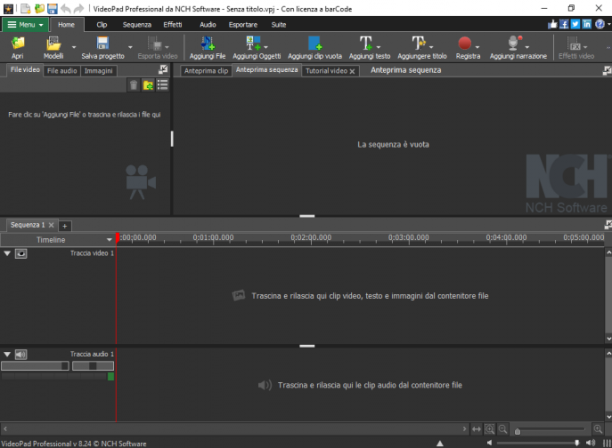This screenshot has height=448, width=612.
Task: Close the Tutorial video tab
Action: coord(352,71)
